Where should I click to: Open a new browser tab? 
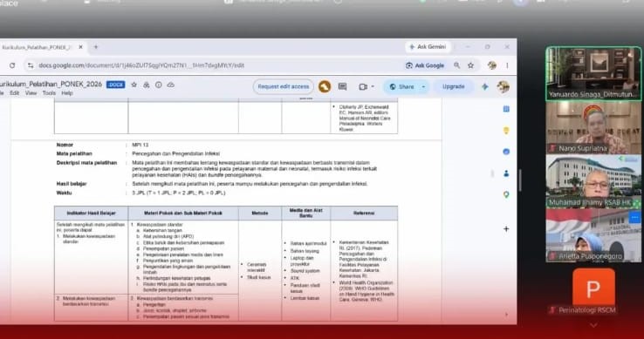96,47
